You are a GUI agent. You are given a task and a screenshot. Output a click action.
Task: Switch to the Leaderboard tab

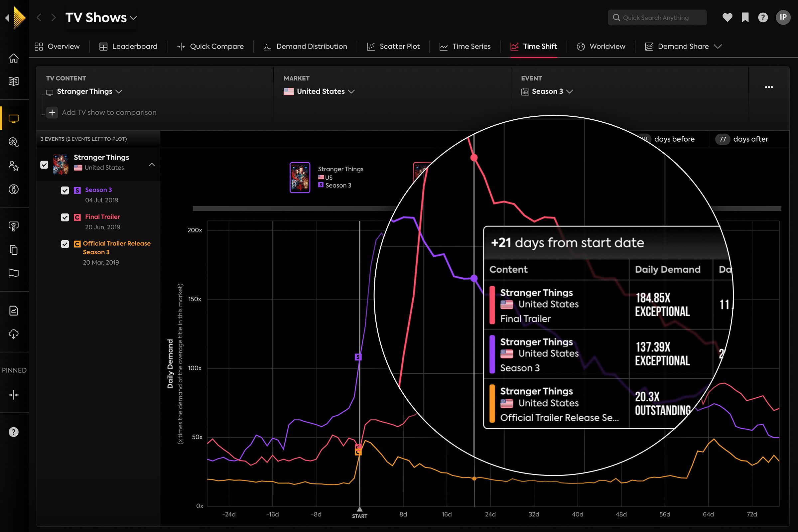click(x=128, y=47)
